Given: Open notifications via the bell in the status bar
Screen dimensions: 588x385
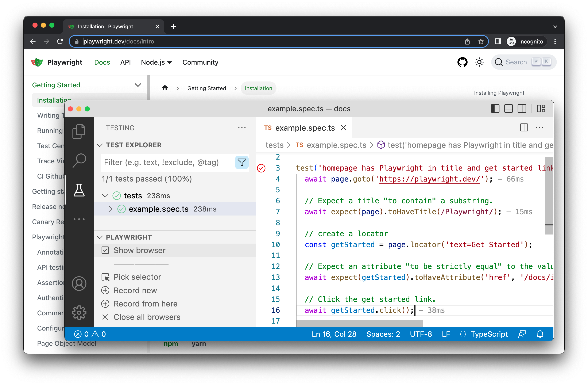Looking at the screenshot, I should click(540, 334).
